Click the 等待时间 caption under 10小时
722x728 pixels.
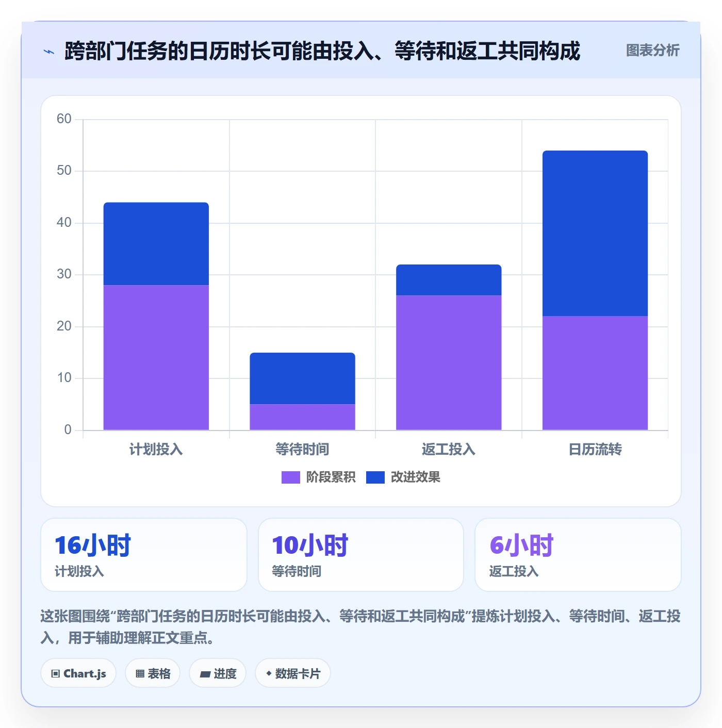pos(297,571)
